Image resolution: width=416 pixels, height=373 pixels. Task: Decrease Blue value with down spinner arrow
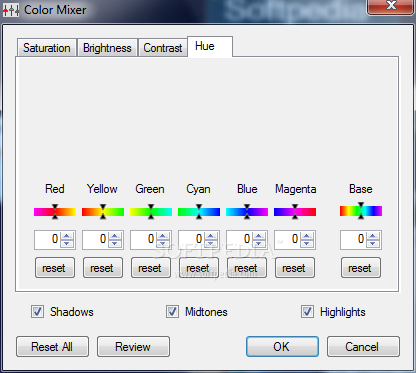[259, 243]
